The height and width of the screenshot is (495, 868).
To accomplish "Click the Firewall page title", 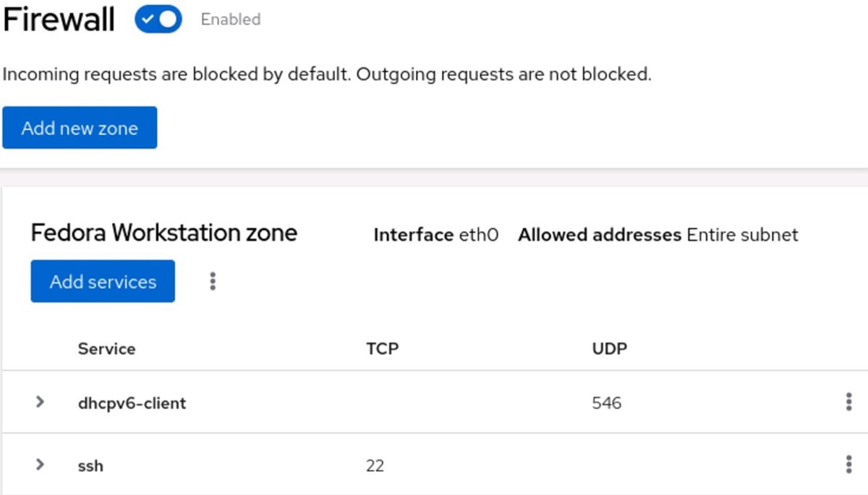I will click(x=59, y=20).
